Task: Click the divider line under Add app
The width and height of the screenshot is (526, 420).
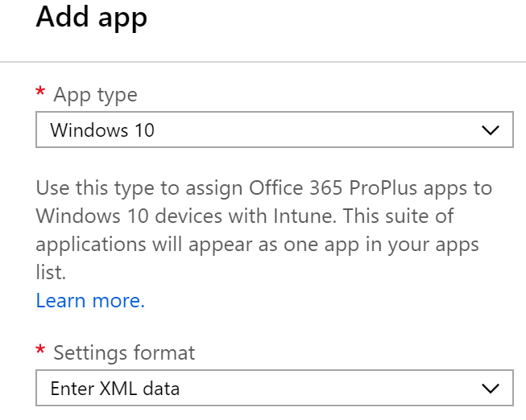Action: point(263,62)
